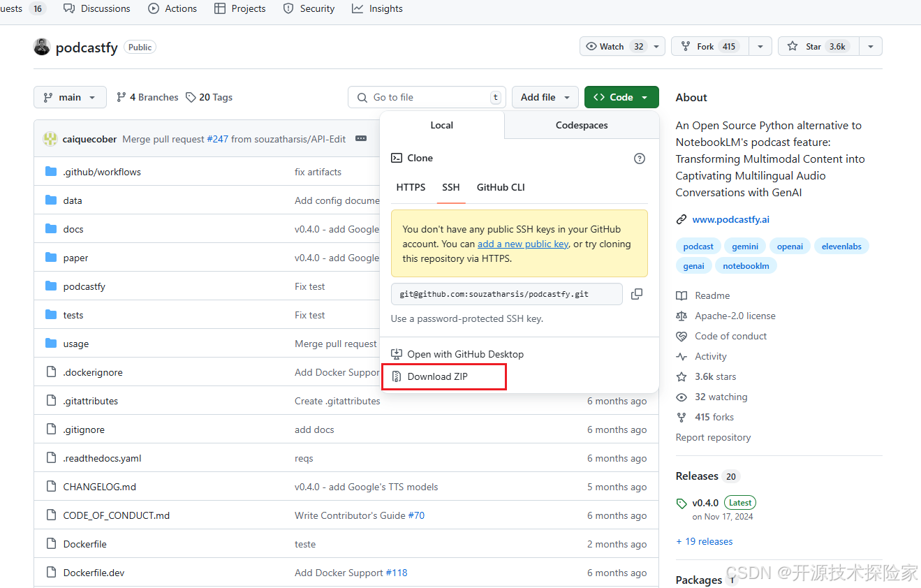This screenshot has width=921, height=588.
Task: Expand the Fork options dropdown arrow
Action: (x=760, y=46)
